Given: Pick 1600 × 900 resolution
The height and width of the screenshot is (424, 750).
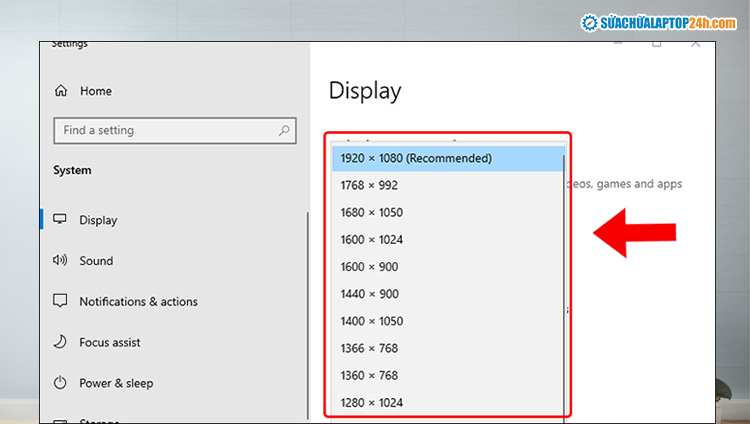Looking at the screenshot, I should [x=448, y=267].
